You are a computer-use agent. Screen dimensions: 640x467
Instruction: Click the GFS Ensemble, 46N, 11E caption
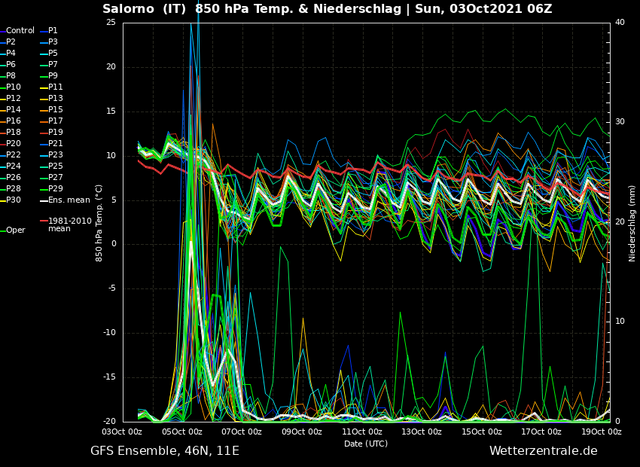164,451
